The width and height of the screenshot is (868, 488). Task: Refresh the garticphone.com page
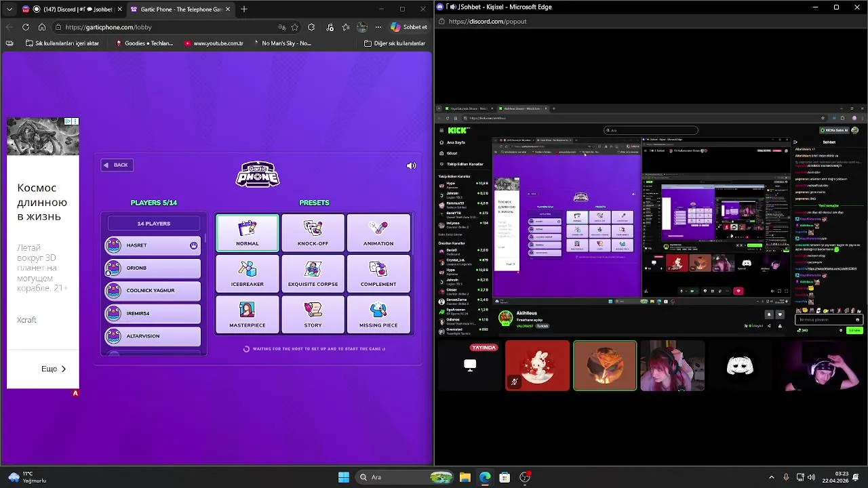(25, 27)
